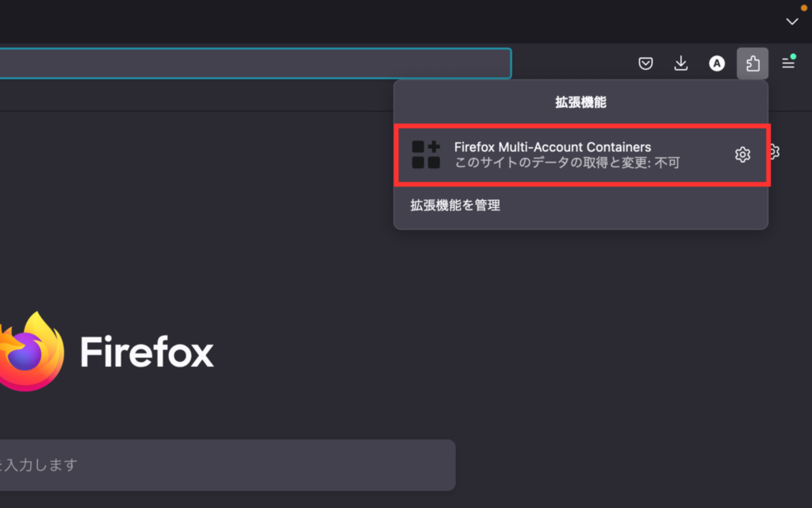Click the Firefox wordmark text
812x508 pixels.
point(147,352)
